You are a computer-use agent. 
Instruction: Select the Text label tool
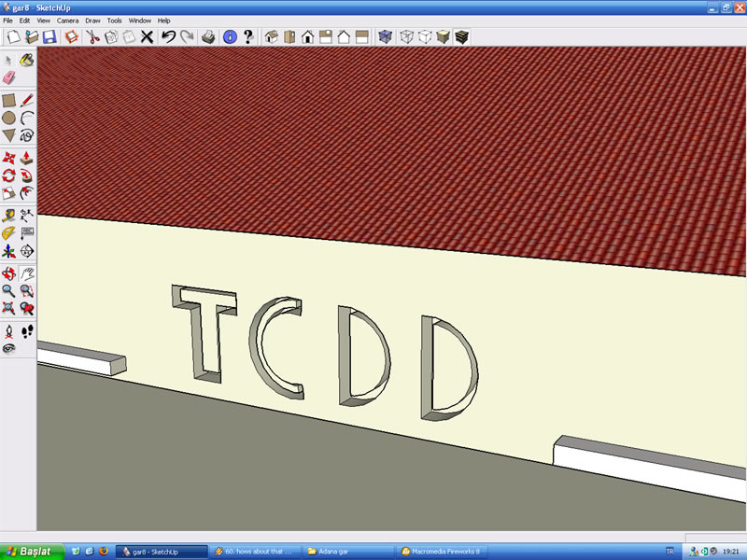(x=27, y=233)
